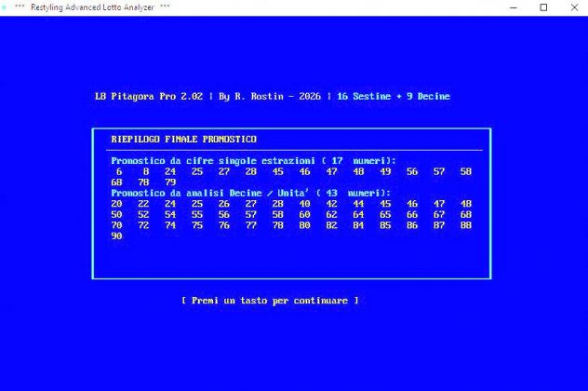Select number 72 in the Decine list
Screen dimensions: 588x391
[x=143, y=225]
